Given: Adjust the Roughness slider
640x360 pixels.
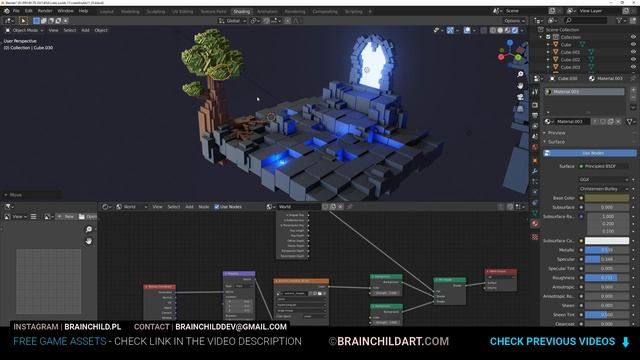Looking at the screenshot, I should [x=607, y=278].
